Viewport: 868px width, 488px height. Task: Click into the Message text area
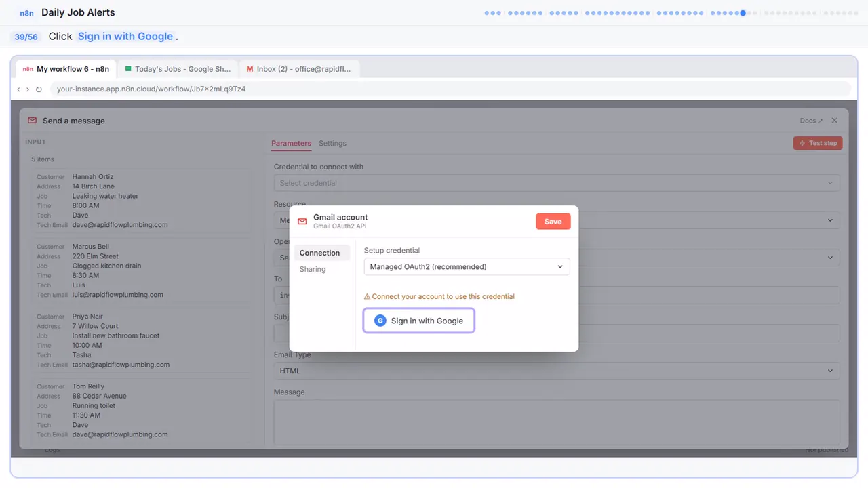pyautogui.click(x=557, y=422)
